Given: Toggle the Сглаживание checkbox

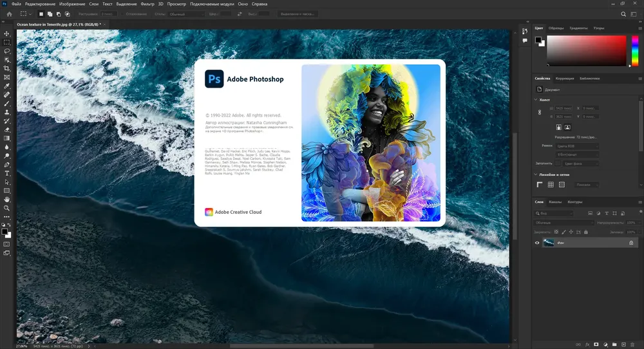Looking at the screenshot, I should [x=123, y=14].
